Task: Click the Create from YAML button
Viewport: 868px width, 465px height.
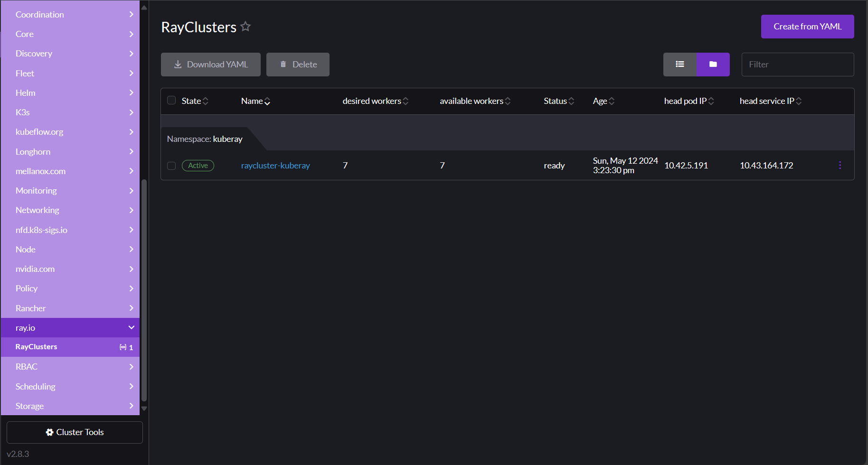Action: click(x=807, y=27)
